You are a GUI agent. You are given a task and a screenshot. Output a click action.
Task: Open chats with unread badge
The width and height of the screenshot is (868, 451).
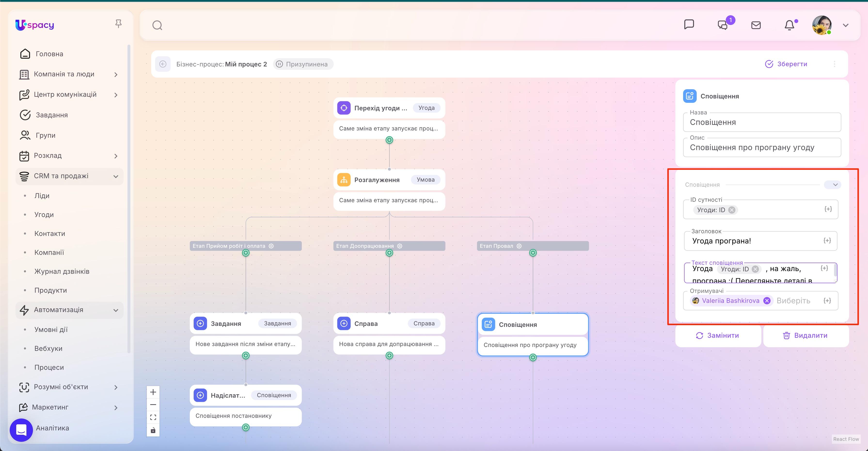coord(723,24)
